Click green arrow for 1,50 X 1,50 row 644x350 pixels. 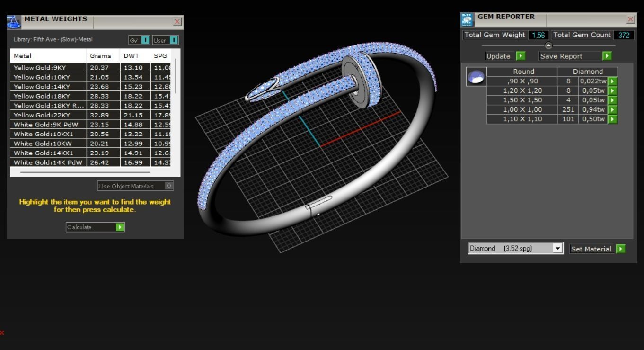(x=612, y=100)
